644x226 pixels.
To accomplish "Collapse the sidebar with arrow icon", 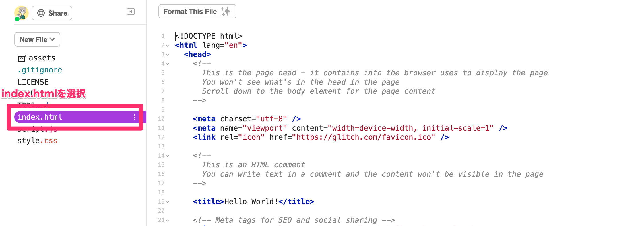I will coord(131,12).
